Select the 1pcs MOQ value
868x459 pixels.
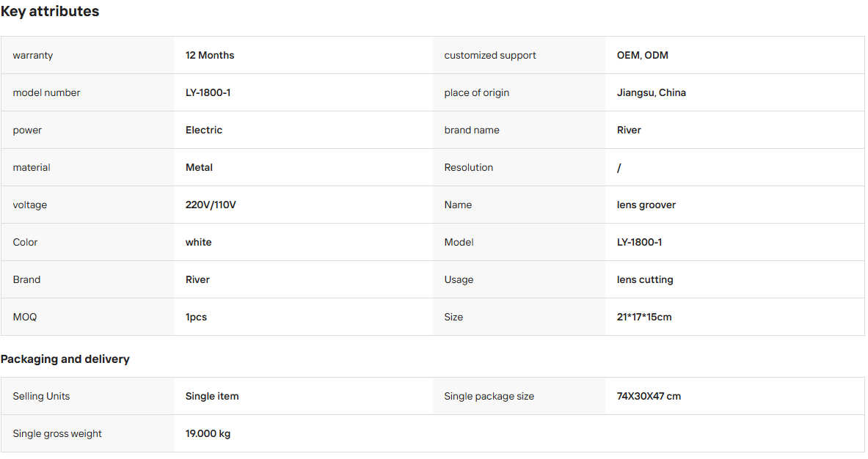(x=196, y=317)
